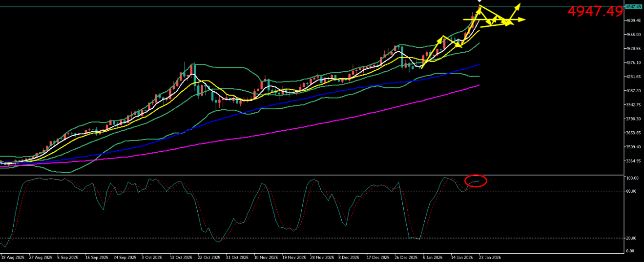This screenshot has height=262, width=644.
Task: Select the 23 Jan 2026 date label
Action: pos(490,257)
